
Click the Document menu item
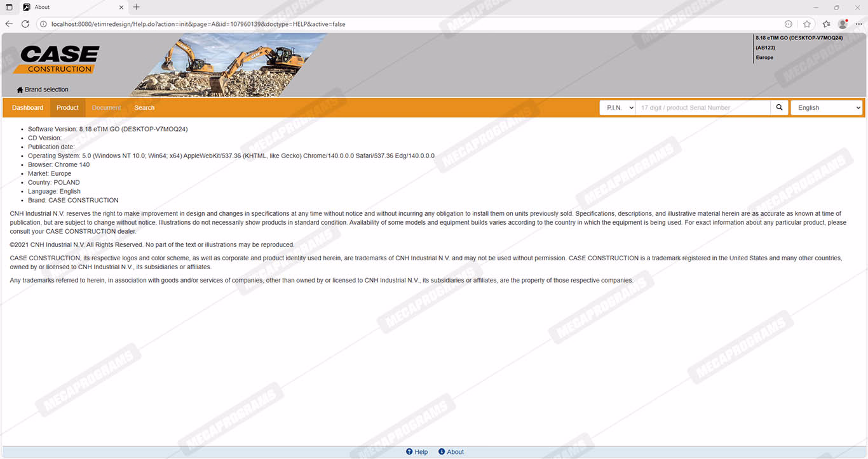tap(106, 108)
